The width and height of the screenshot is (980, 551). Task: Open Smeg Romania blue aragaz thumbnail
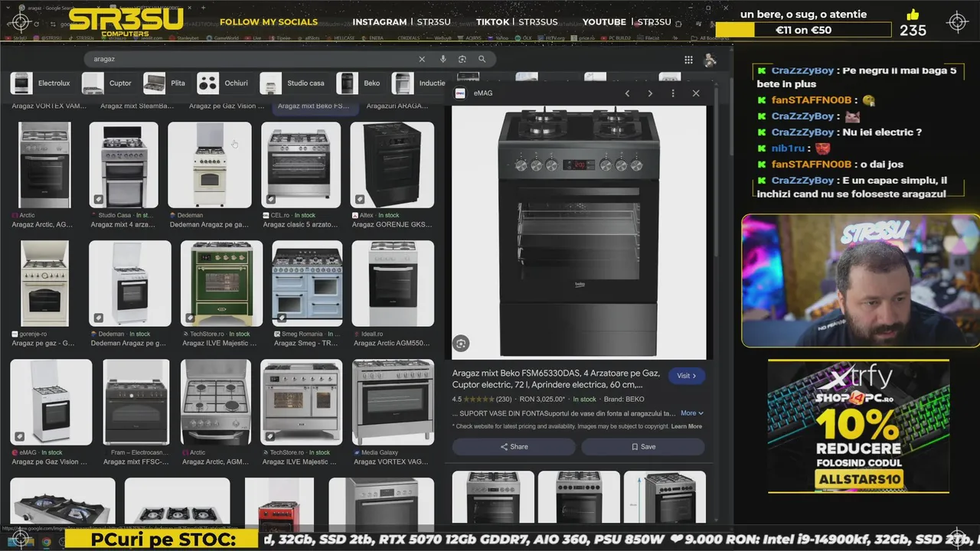[x=307, y=283]
